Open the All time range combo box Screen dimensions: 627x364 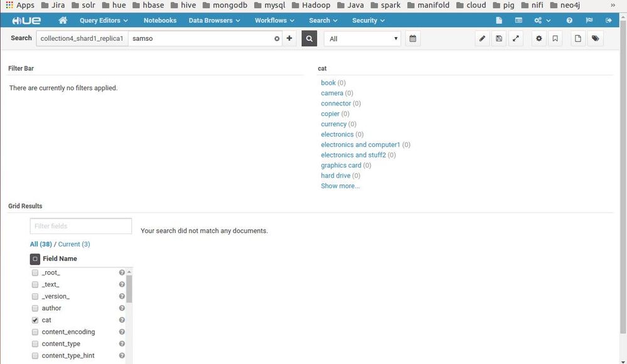(x=362, y=39)
